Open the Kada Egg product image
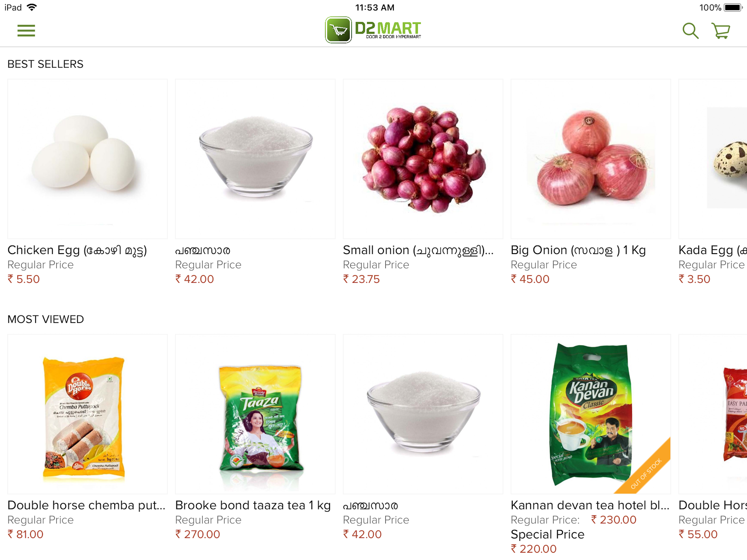 pos(713,159)
